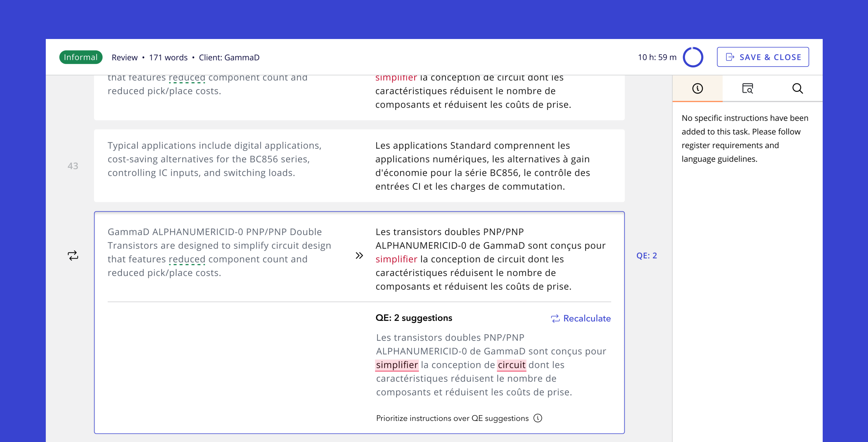Click the recalculate arrows icon
The image size is (868, 442).
point(555,318)
